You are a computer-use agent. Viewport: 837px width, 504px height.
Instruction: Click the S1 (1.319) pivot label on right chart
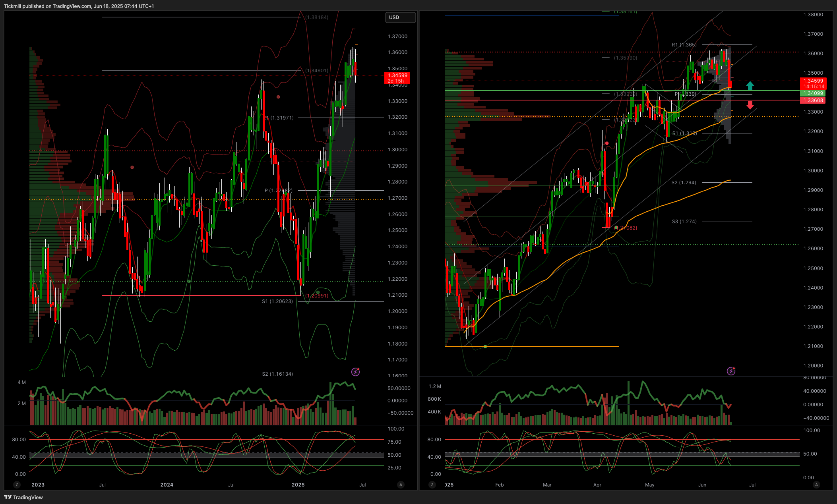(684, 133)
